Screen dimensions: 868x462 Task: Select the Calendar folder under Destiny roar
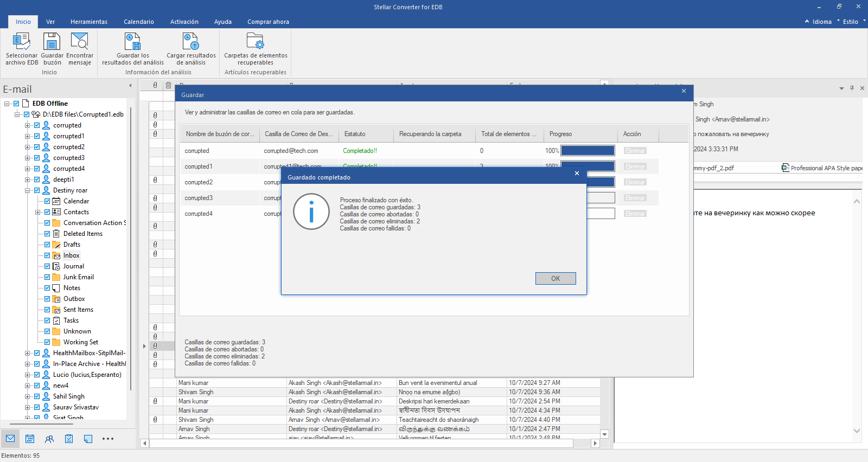76,201
